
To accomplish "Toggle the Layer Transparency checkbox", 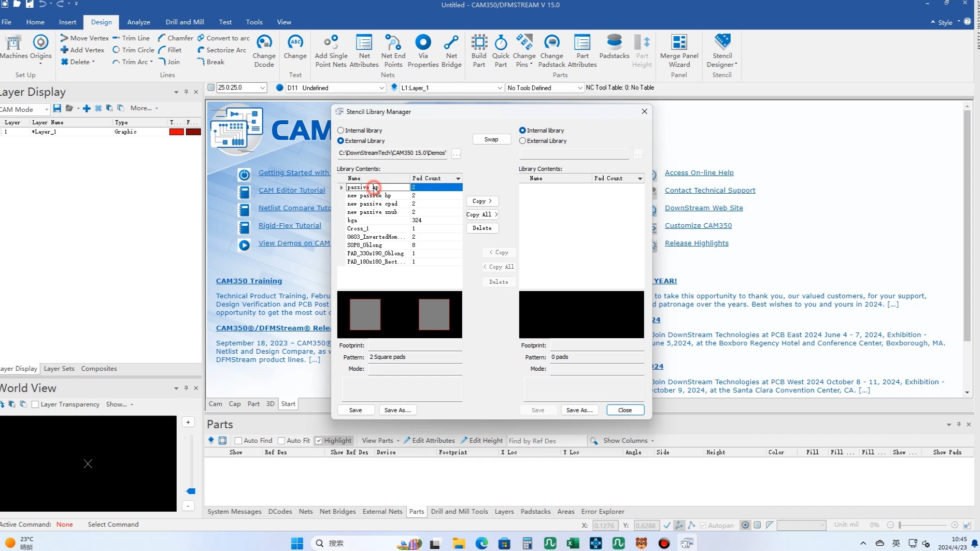I will [x=35, y=404].
